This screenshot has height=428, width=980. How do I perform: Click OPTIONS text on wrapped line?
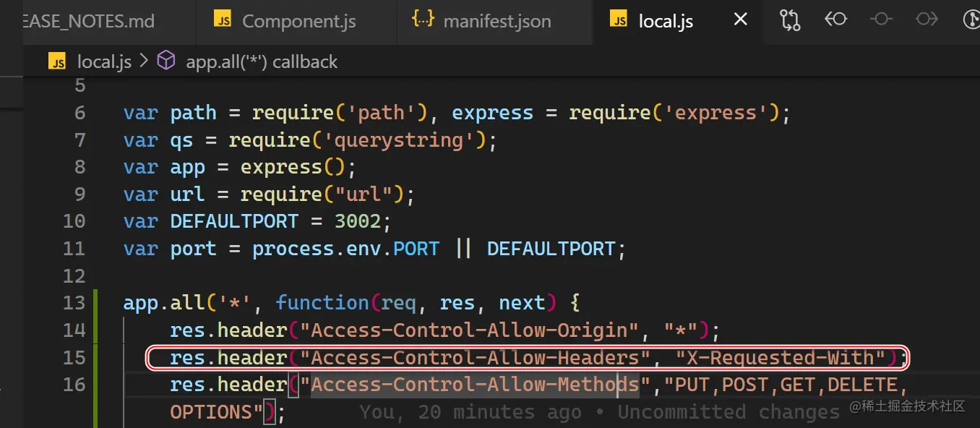[x=210, y=412]
